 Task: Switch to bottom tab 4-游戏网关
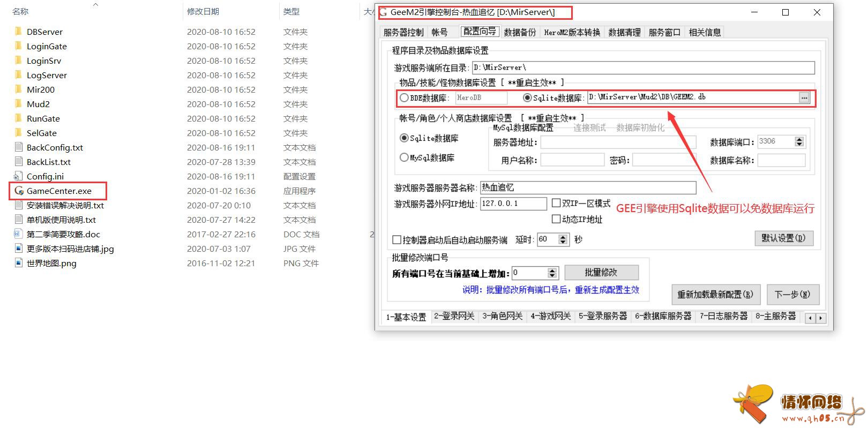tap(551, 317)
